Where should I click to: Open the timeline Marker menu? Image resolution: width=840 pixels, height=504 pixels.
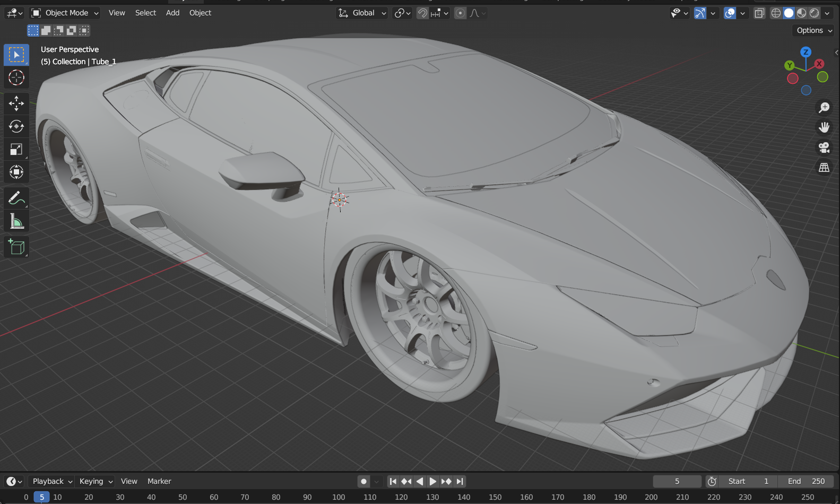pos(159,481)
